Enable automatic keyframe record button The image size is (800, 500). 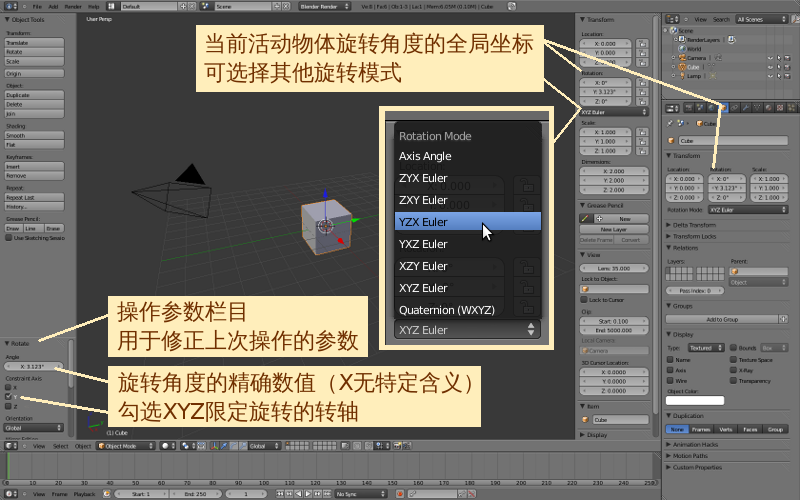click(400, 493)
